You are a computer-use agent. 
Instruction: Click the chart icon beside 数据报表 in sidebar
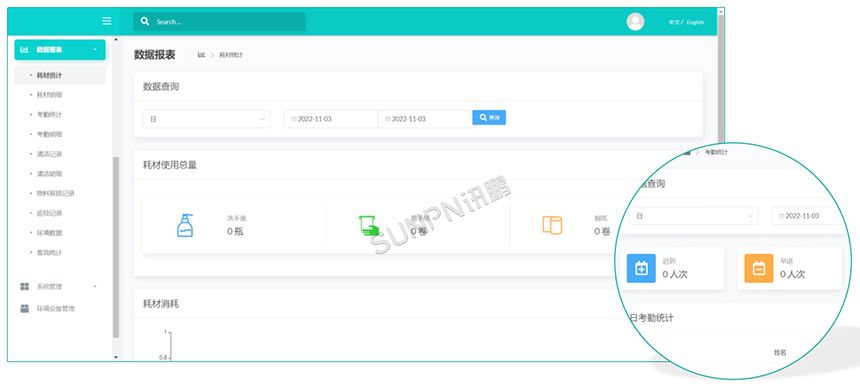point(24,49)
